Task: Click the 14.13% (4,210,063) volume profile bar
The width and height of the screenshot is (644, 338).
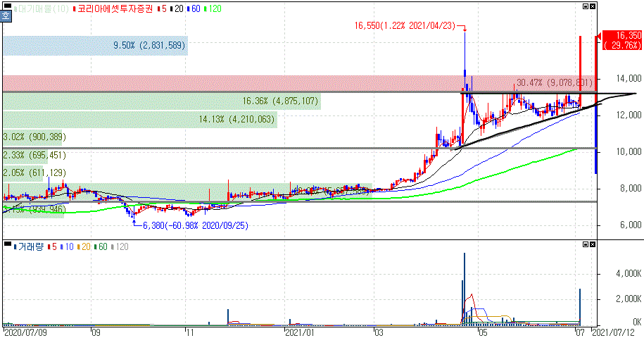Action: (140, 119)
